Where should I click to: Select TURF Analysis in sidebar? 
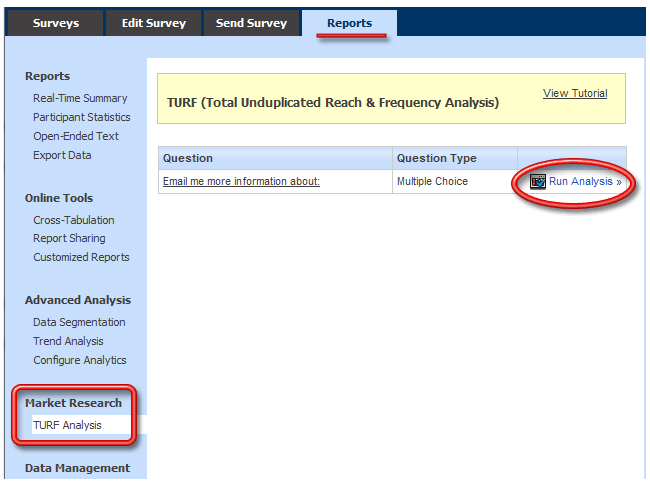point(67,425)
